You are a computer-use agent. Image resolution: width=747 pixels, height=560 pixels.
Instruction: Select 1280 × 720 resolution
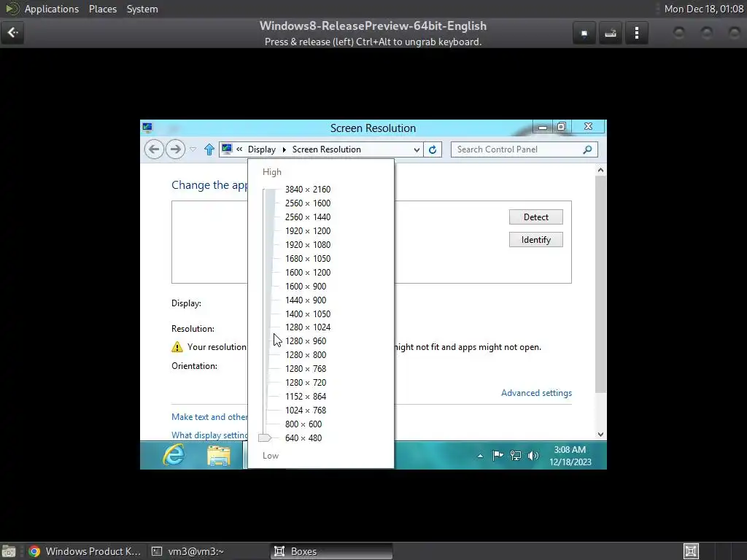(306, 382)
